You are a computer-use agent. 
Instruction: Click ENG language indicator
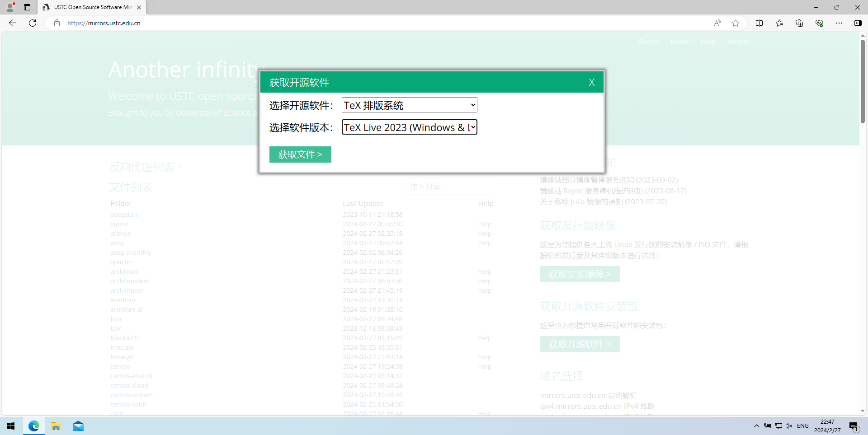803,426
